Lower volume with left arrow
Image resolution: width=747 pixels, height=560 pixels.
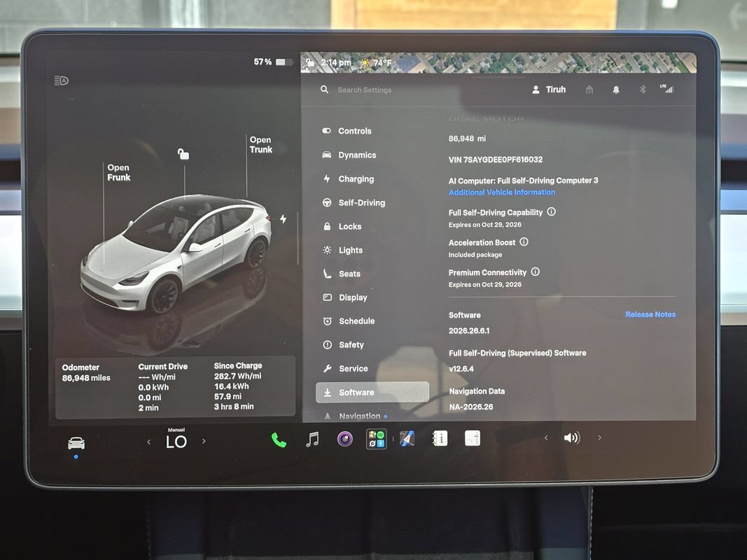point(546,437)
